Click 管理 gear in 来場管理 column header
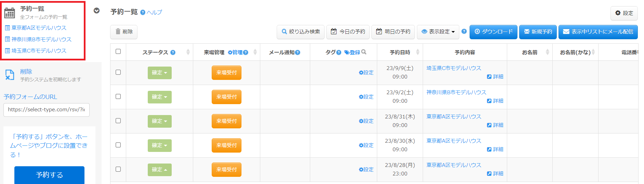Screen dimensions: 644x184 click(x=235, y=53)
